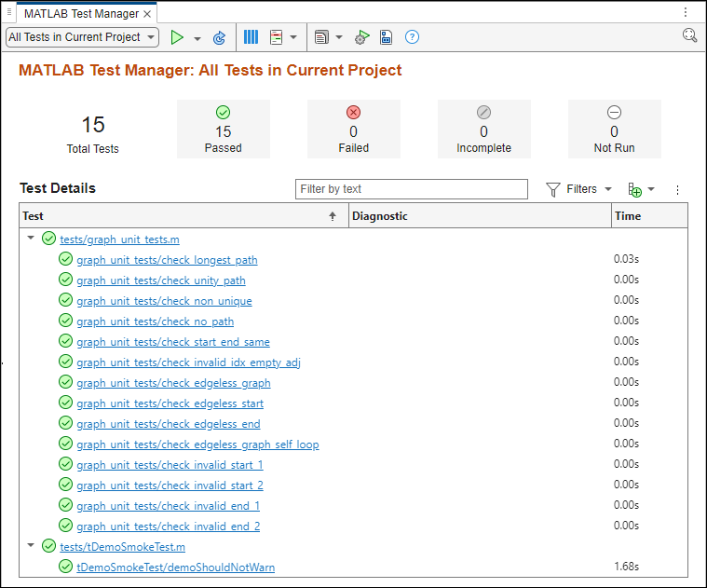
Task: Open tests/tDemoSmokeTest.m link
Action: coord(123,547)
